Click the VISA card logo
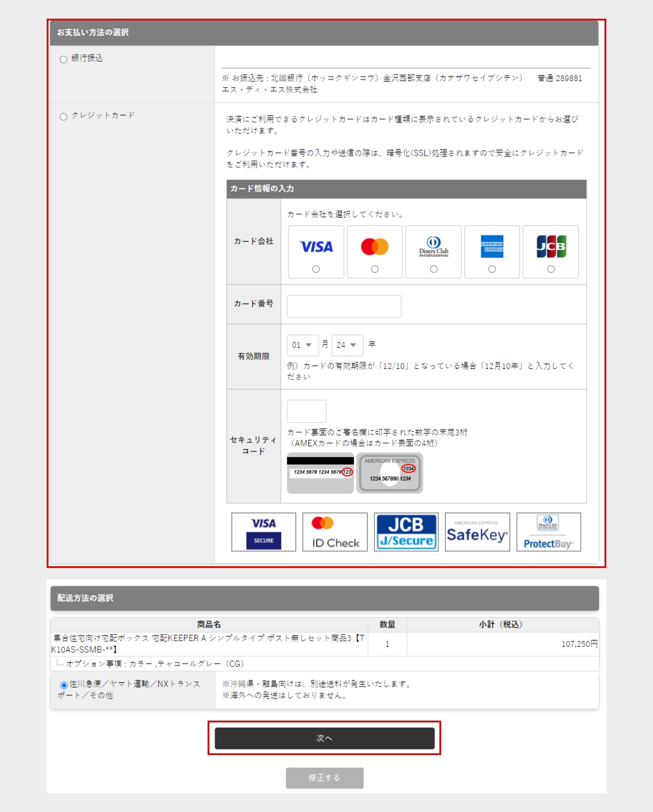The image size is (653, 812). [x=316, y=246]
